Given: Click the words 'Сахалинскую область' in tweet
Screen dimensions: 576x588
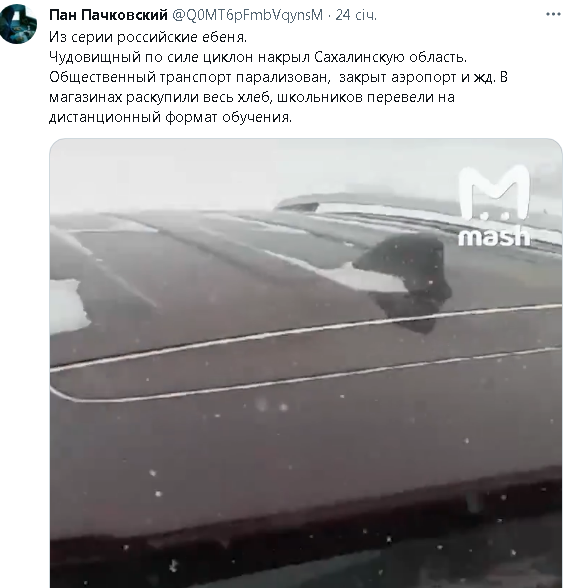Looking at the screenshot, I should (x=390, y=57).
